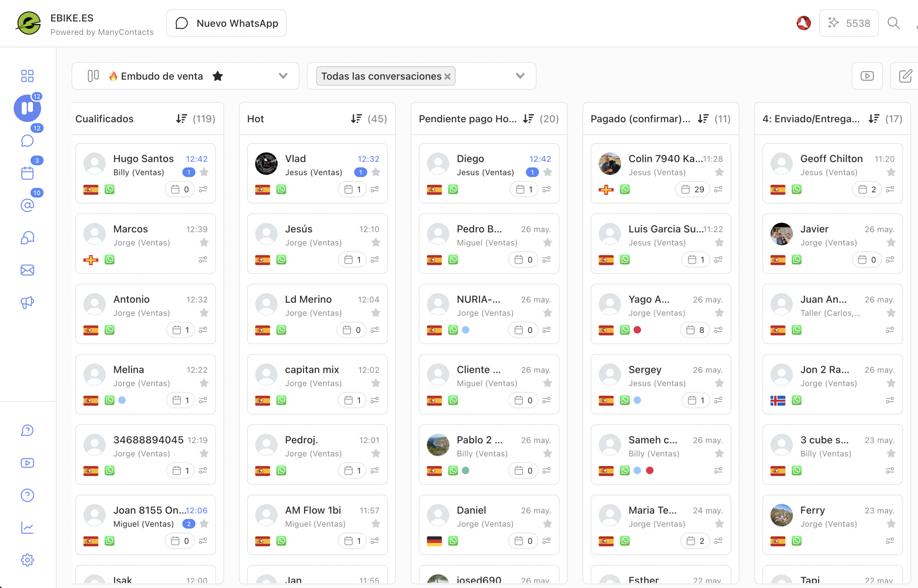Toggle favorite star on Vlad card

[x=376, y=172]
